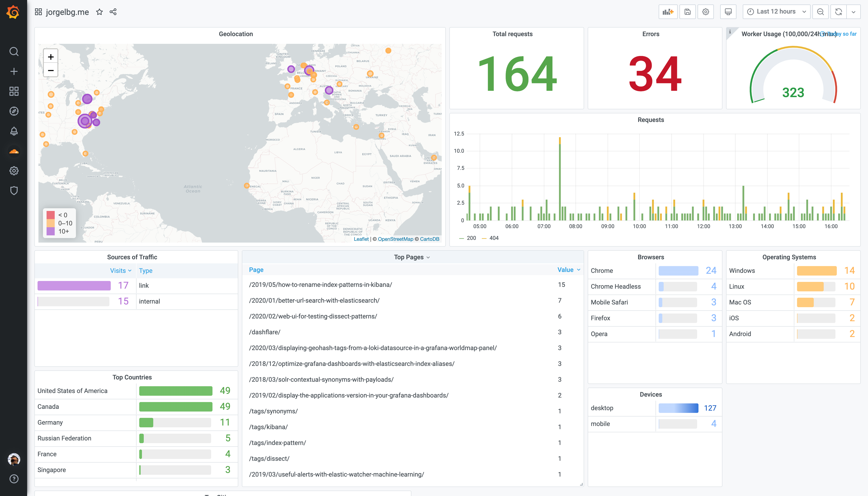868x496 pixels.
Task: Zoom out the time range
Action: tap(820, 12)
